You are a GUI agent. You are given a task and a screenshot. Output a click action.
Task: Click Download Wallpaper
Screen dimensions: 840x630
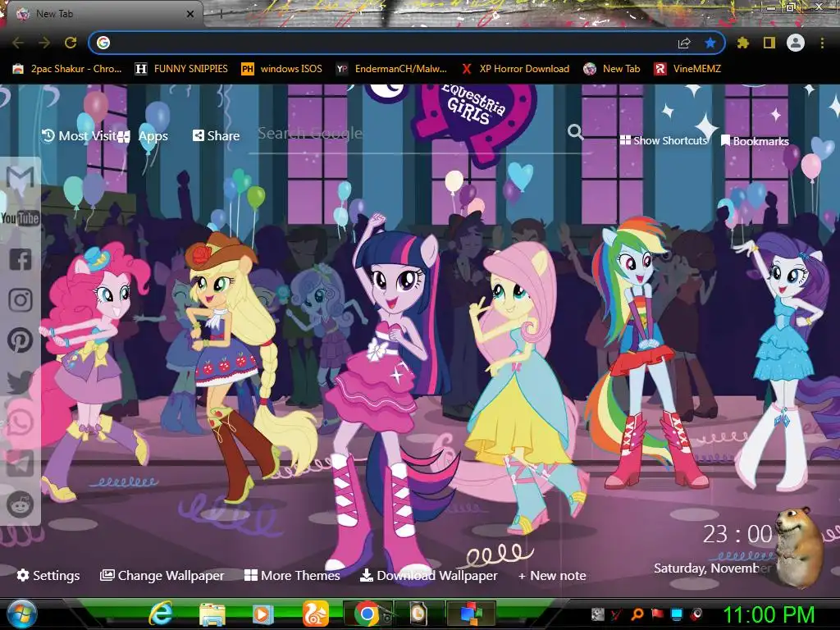428,575
